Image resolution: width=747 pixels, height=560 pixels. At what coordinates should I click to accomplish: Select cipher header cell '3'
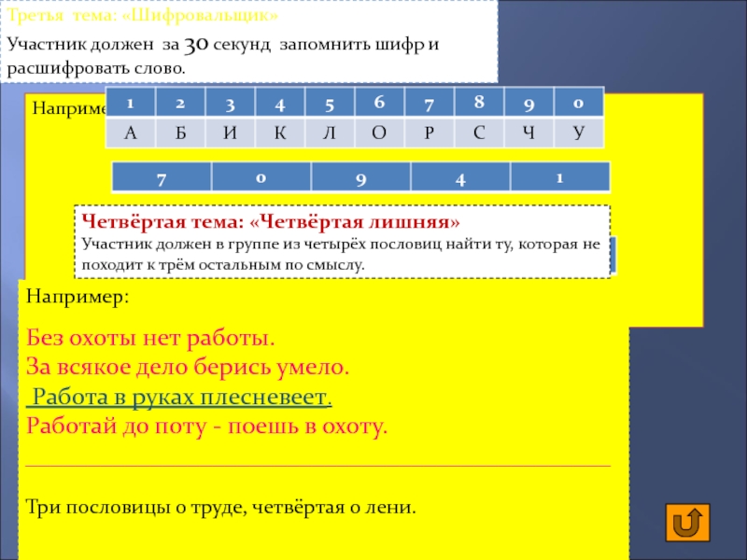coord(230,102)
